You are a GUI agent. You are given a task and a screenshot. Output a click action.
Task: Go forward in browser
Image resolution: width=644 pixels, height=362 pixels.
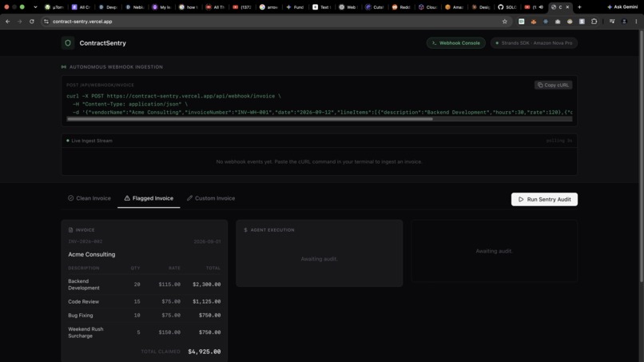(19, 22)
